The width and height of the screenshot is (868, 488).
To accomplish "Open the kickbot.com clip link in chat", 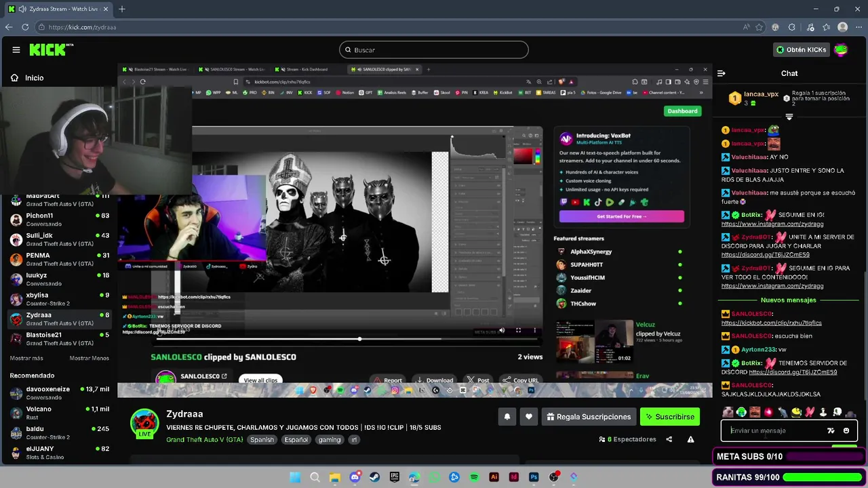I will point(771,323).
